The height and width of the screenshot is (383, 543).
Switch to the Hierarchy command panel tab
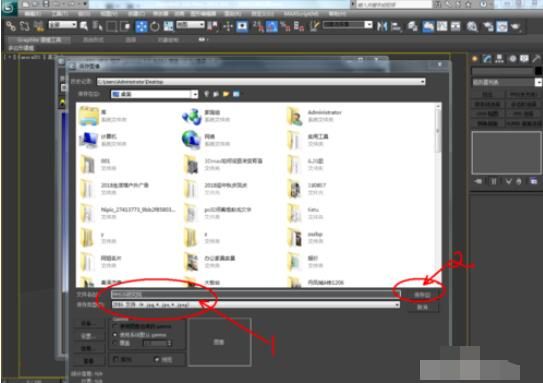[x=499, y=59]
